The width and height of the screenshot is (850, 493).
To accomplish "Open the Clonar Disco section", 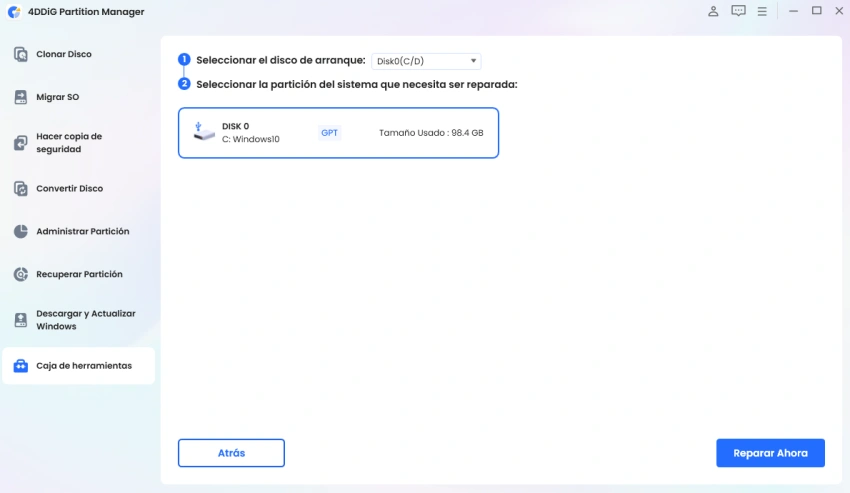I will click(79, 54).
